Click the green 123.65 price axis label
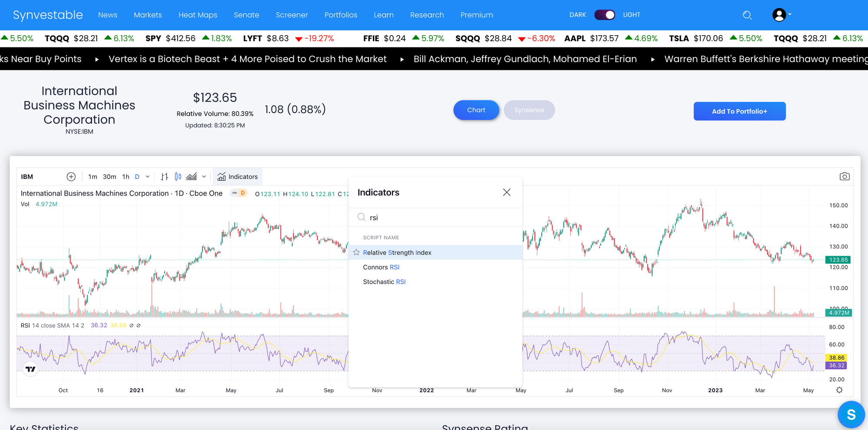Viewport: 868px width, 430px height. 838,260
